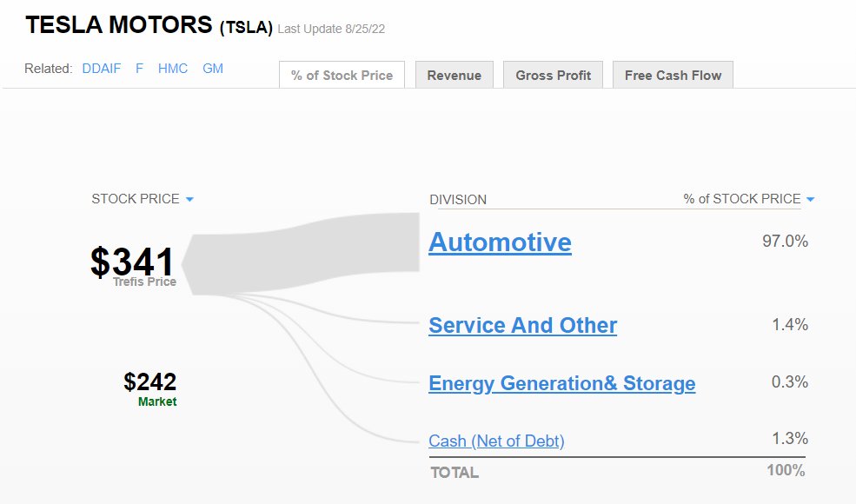Open the Automotive division link
The width and height of the screenshot is (856, 504).
(x=500, y=242)
